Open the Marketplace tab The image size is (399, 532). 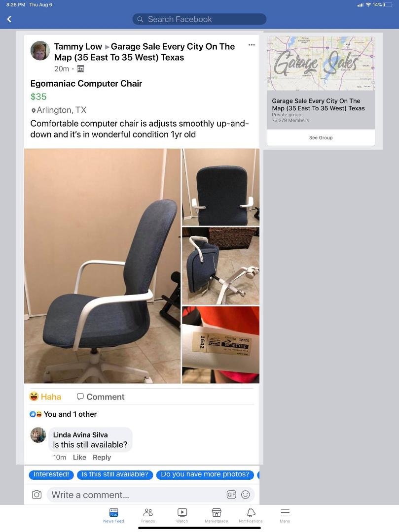pos(217,515)
